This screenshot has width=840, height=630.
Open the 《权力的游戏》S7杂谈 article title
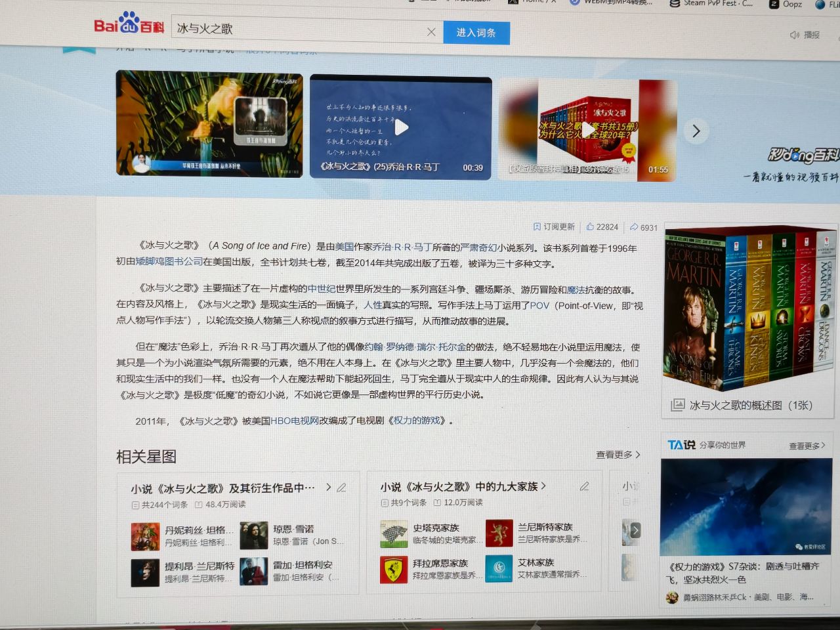[742, 573]
